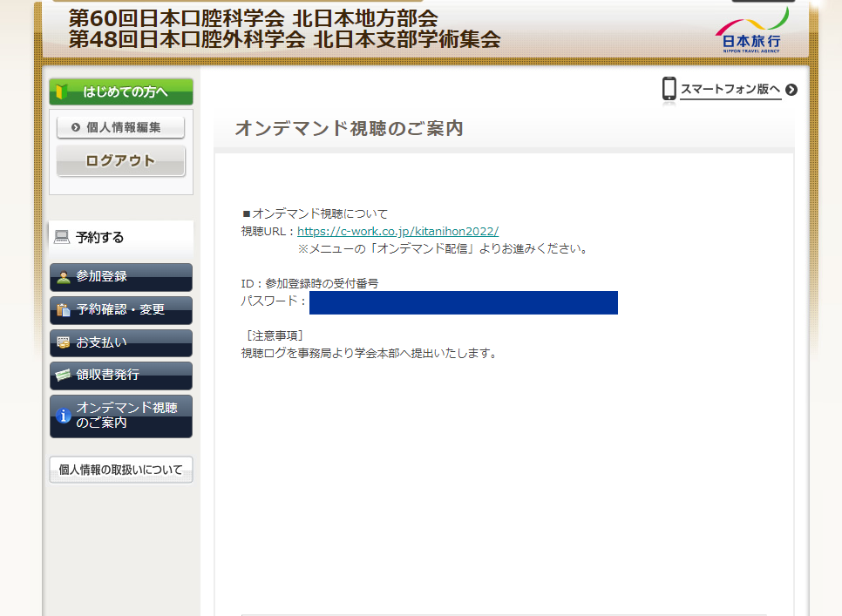The image size is (842, 616).
Task: Click the 個人情報編集 button
Action: coord(121,127)
